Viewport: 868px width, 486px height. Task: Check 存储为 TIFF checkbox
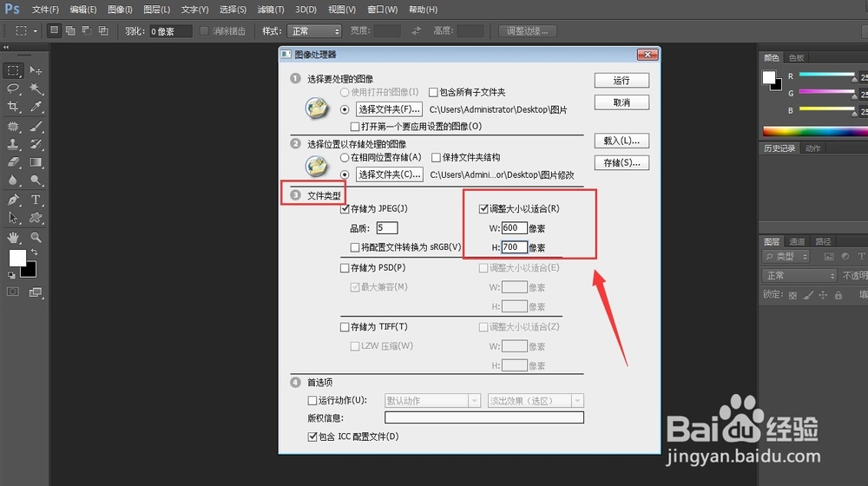pyautogui.click(x=345, y=327)
